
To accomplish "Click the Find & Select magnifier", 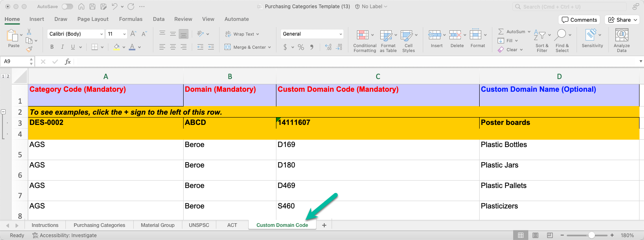I will (x=561, y=35).
